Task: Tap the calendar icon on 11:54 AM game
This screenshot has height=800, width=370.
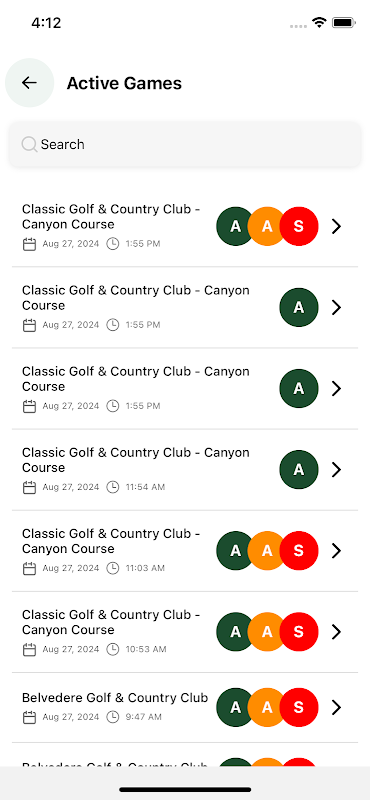Action: tap(30, 487)
